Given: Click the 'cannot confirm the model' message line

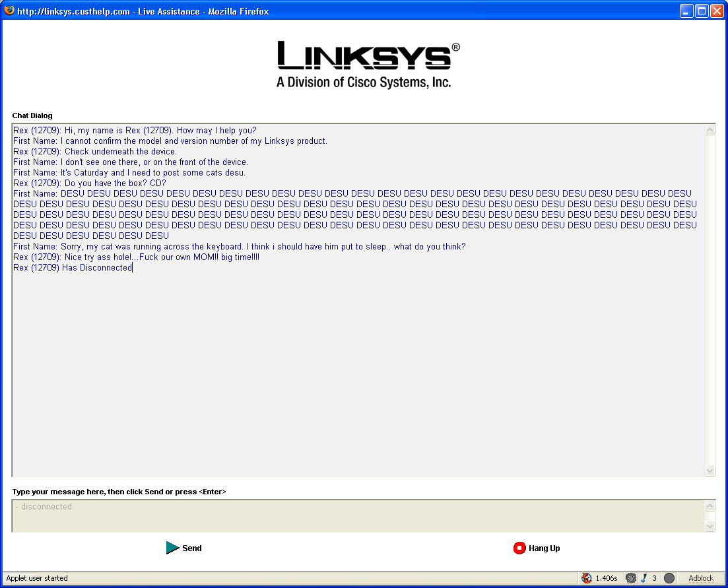Looking at the screenshot, I should pos(170,141).
